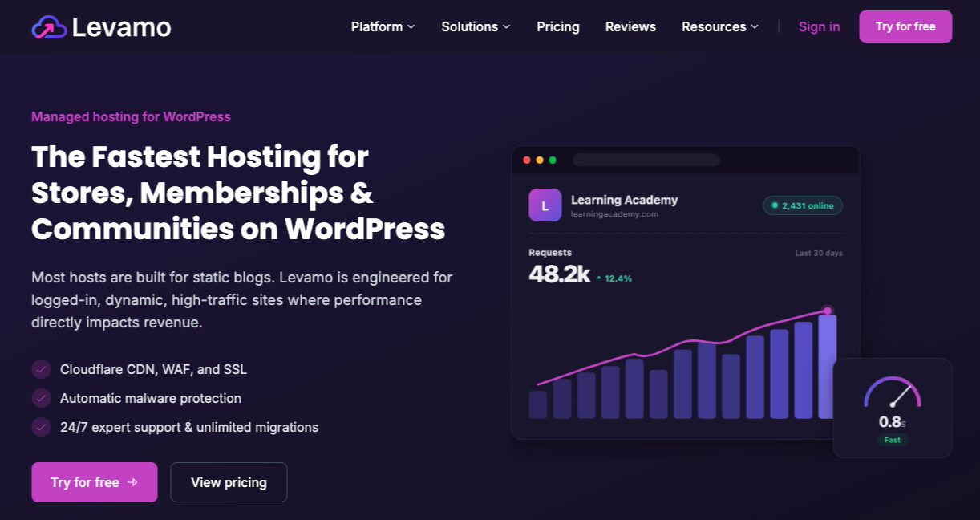This screenshot has height=520, width=980.
Task: Click the header Try for free button
Action: coord(905,26)
